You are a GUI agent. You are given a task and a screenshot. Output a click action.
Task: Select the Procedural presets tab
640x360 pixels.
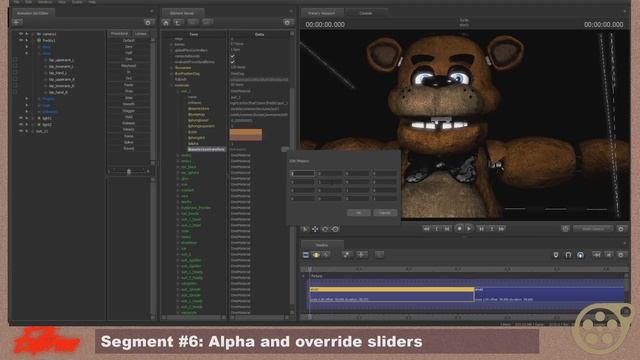[x=119, y=33]
